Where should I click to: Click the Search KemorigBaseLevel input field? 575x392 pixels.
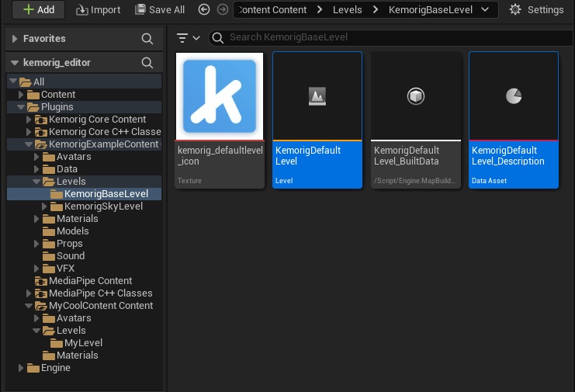[x=388, y=37]
